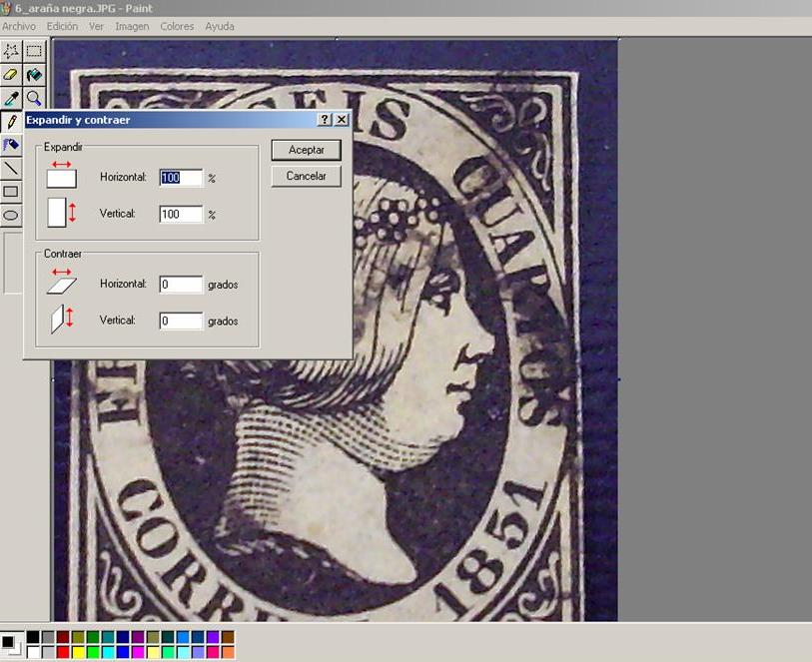Activate the color picker eyedropper tool
Viewport: 812px width, 662px height.
pos(11,98)
